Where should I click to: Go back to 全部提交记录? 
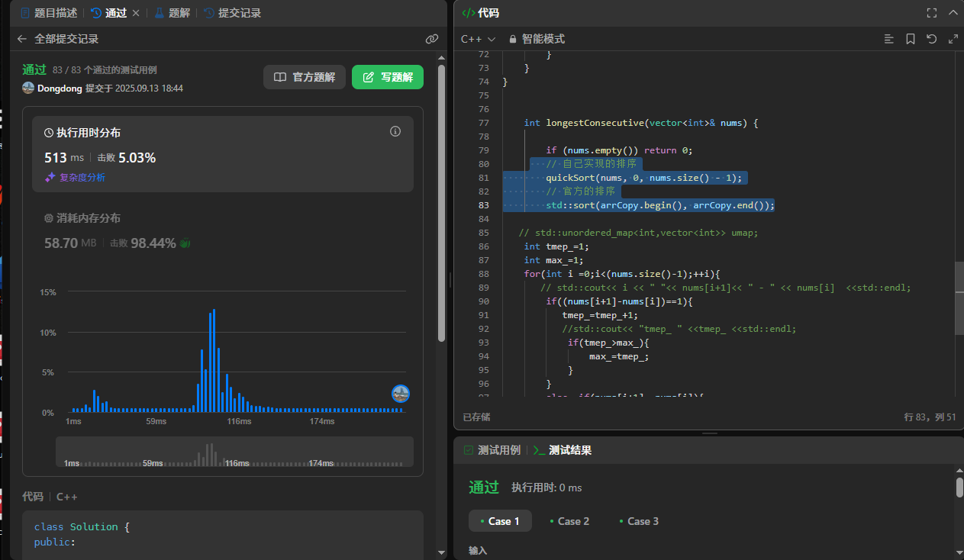pyautogui.click(x=58, y=39)
